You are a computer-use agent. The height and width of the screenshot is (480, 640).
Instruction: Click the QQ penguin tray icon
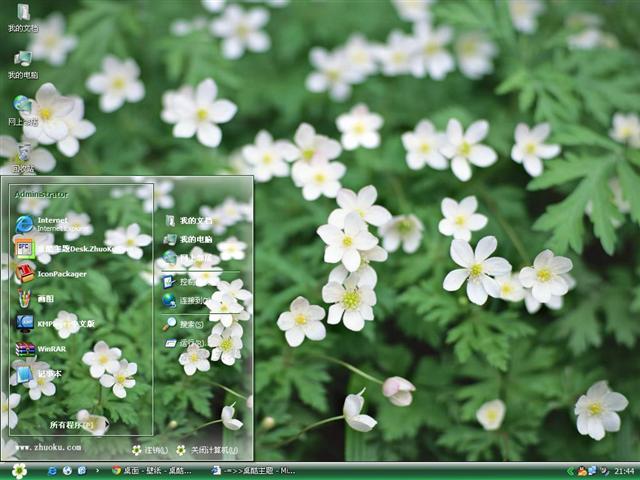[582, 471]
